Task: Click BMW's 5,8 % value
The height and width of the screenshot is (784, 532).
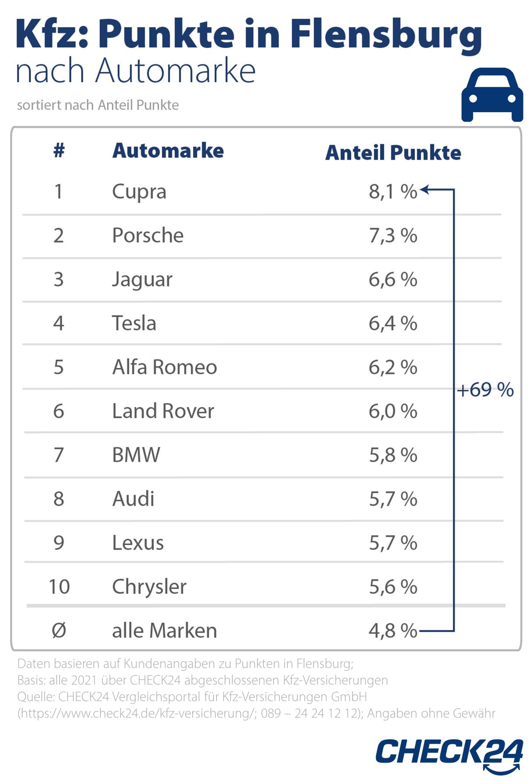Action: 393,455
